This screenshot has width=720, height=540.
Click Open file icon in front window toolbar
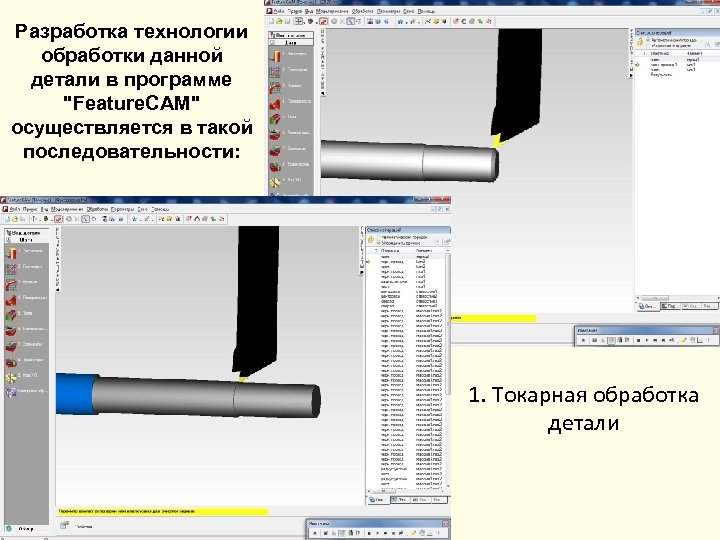click(x=15, y=219)
